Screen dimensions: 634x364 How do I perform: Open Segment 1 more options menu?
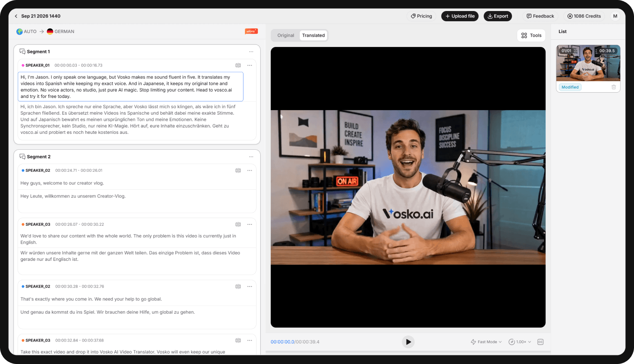point(251,52)
